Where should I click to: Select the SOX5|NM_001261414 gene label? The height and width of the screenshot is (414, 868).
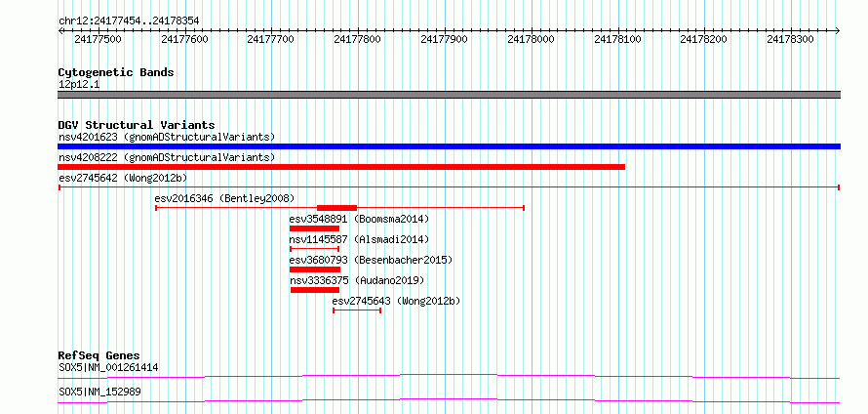[x=108, y=367]
